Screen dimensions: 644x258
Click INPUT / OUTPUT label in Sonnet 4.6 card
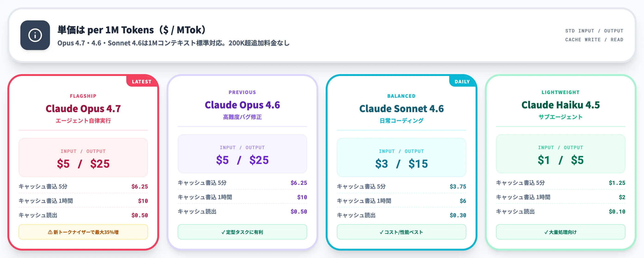(402, 151)
